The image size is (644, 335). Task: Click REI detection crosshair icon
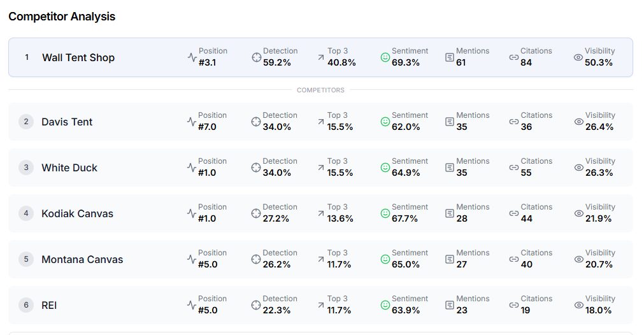pyautogui.click(x=256, y=305)
